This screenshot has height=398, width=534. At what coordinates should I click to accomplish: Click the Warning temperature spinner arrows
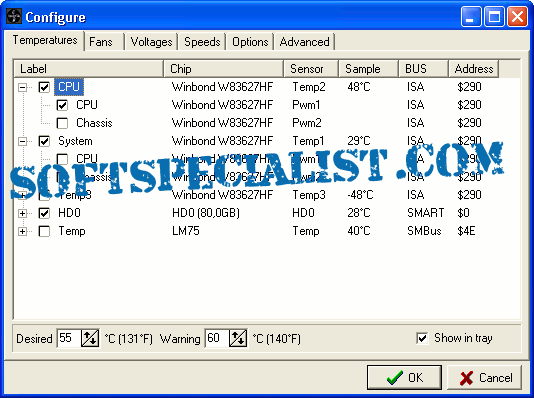click(x=238, y=338)
